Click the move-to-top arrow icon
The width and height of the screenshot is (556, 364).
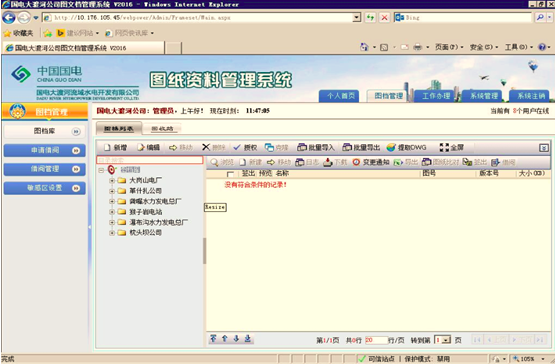[x=213, y=338]
